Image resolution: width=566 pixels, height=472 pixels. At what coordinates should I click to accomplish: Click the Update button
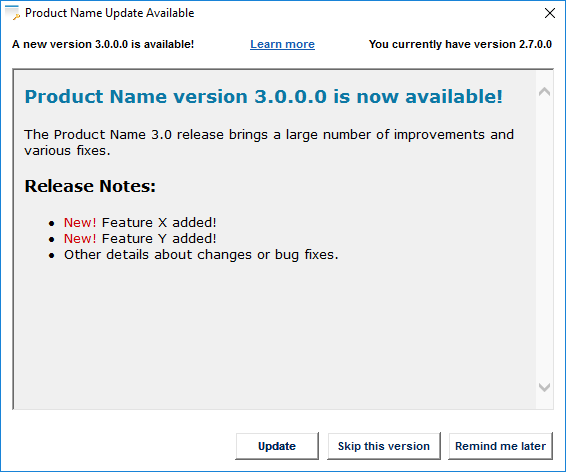277,446
